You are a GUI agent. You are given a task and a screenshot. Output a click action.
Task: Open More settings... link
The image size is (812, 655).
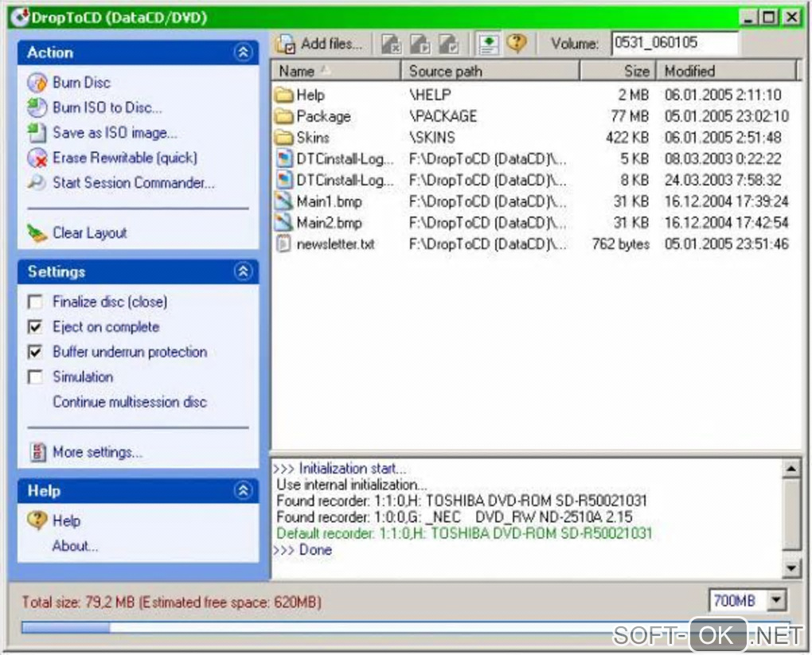coord(97,453)
